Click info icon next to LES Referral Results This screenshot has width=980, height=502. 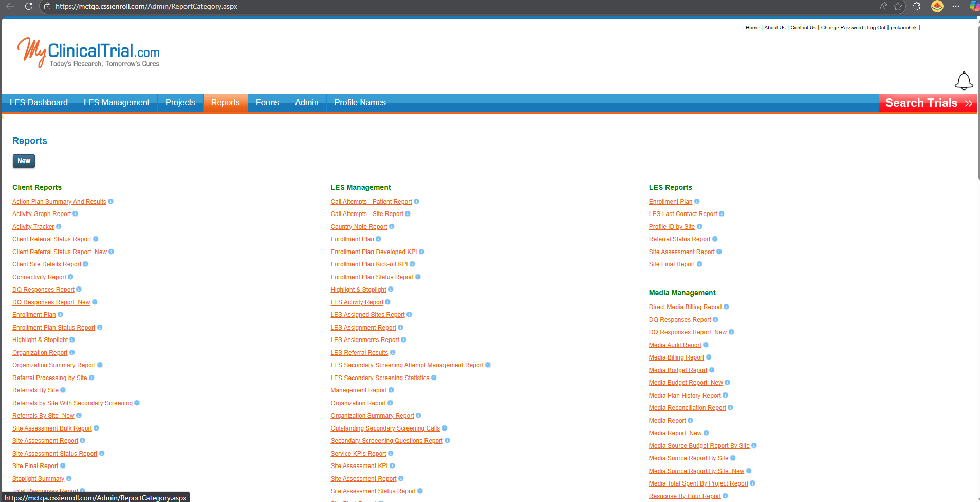pos(393,352)
